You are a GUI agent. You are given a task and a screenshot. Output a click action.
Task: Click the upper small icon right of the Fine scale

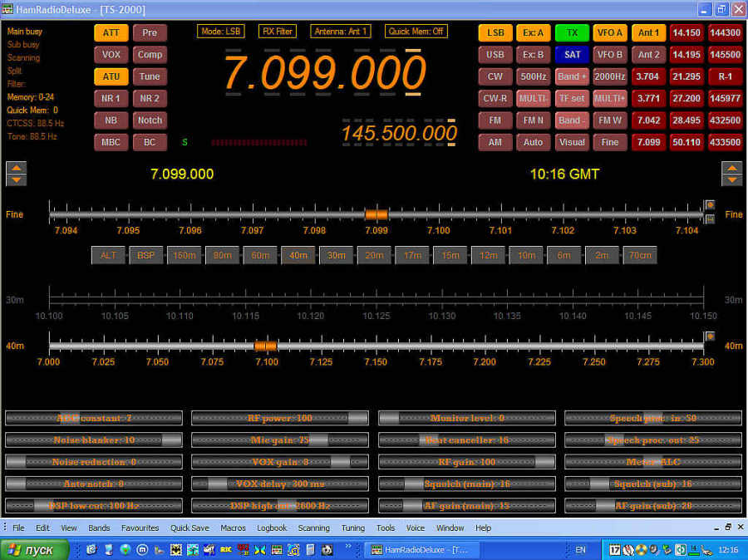(x=710, y=205)
